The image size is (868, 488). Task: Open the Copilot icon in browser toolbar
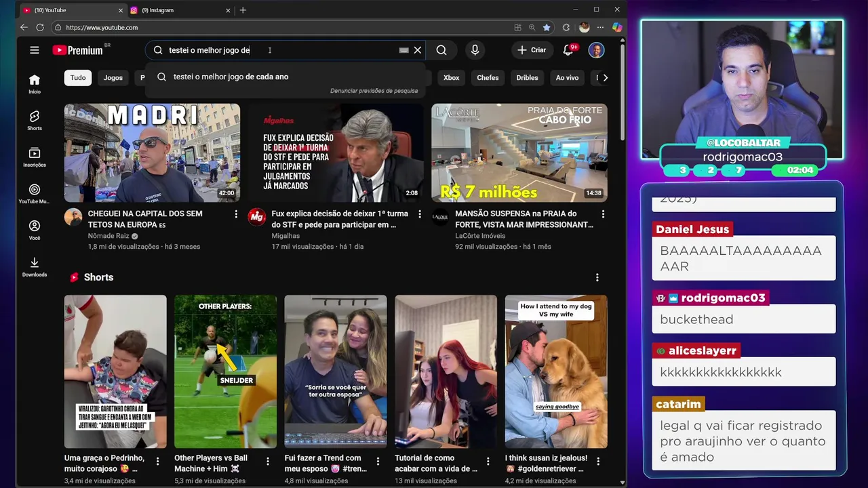coord(617,27)
